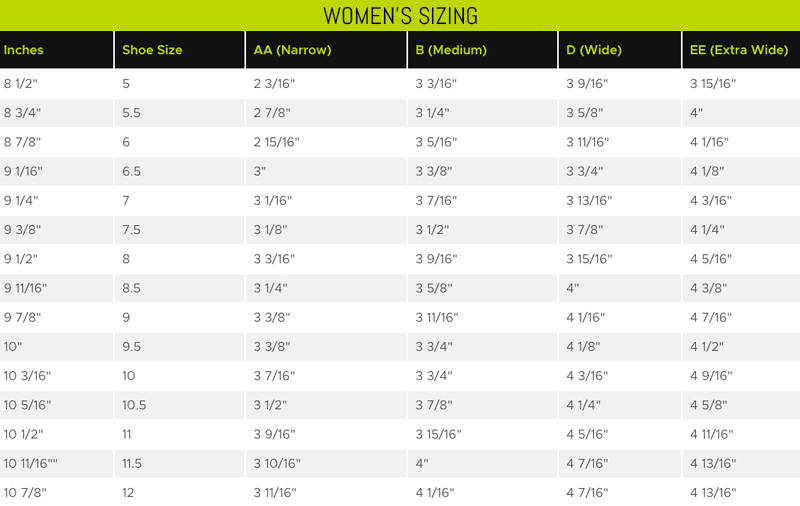Click the AA (Narrow) column header
800x506 pixels.
327,50
